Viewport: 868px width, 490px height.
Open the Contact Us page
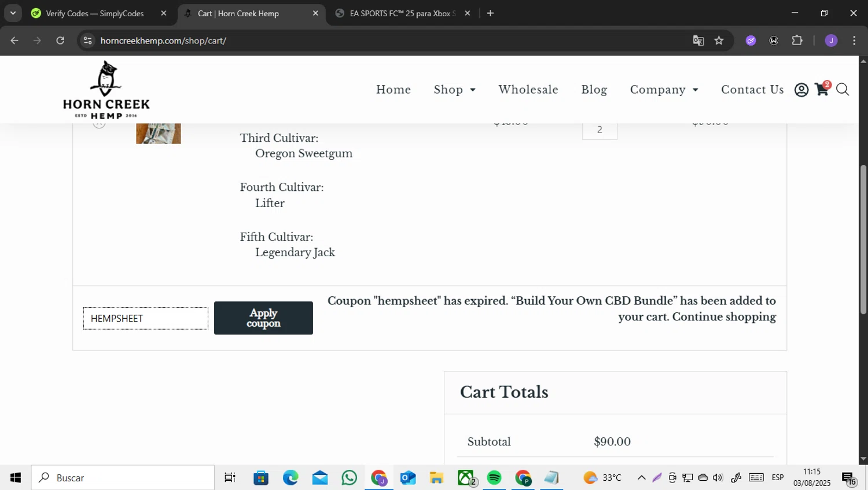[x=752, y=90]
